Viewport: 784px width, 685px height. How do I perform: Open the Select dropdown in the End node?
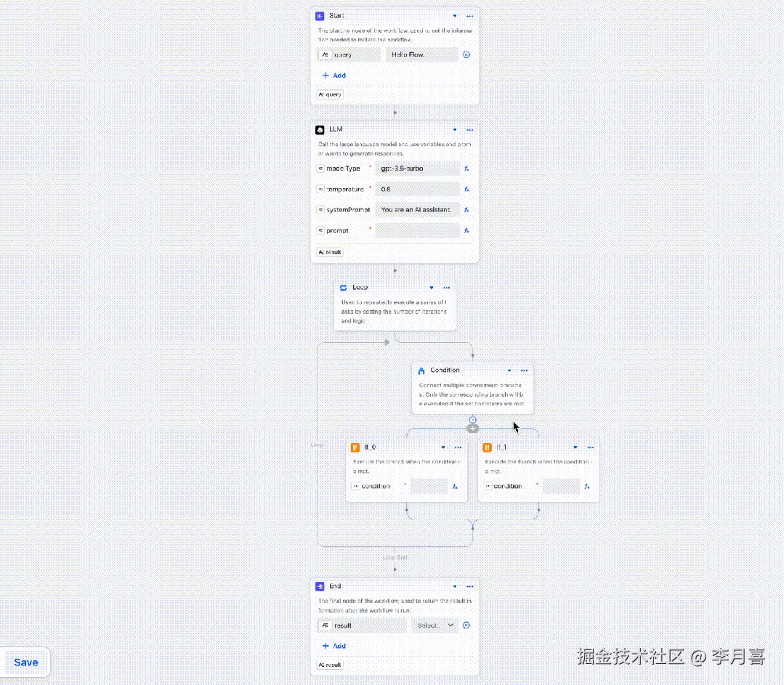click(x=435, y=625)
